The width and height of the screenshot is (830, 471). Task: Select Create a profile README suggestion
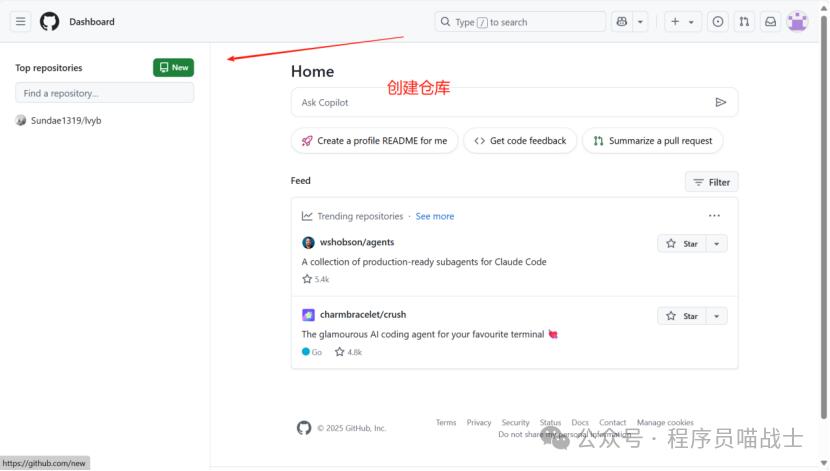pyautogui.click(x=374, y=141)
